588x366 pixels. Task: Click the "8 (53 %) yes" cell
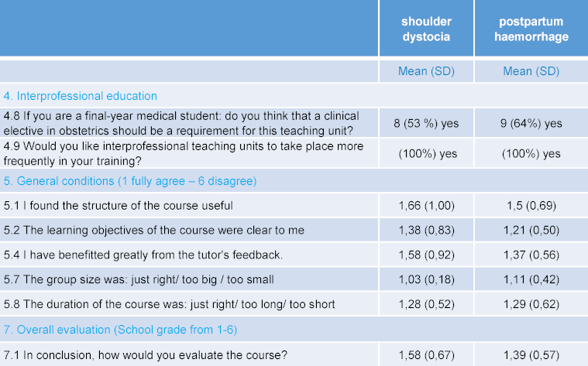[x=427, y=123]
